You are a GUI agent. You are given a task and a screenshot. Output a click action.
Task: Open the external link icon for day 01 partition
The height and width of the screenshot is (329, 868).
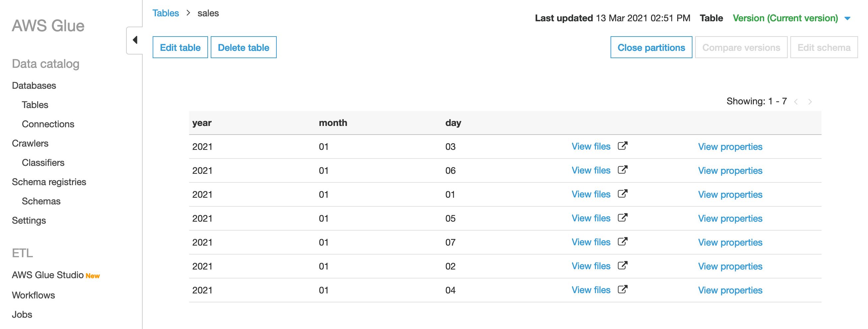[x=623, y=194]
